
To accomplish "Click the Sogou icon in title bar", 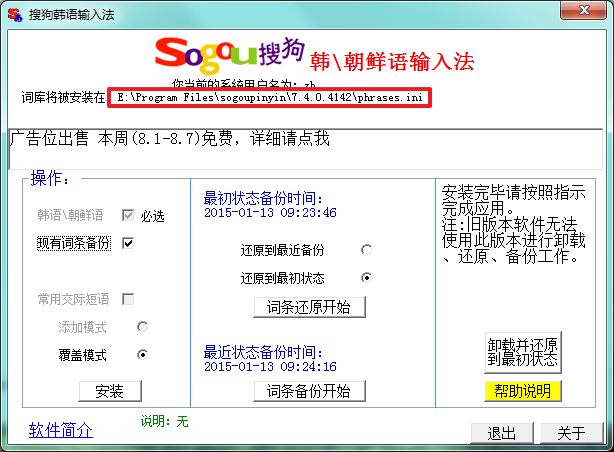I will click(15, 14).
